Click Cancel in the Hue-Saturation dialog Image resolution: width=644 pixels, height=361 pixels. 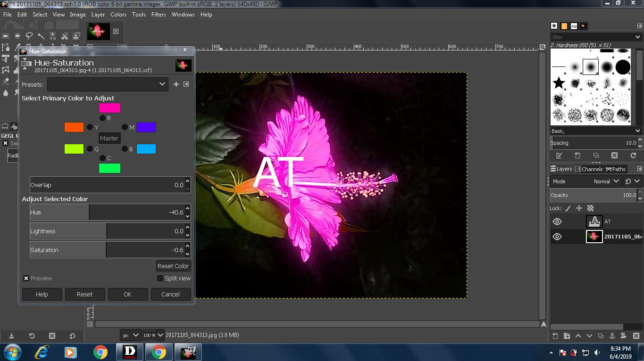click(x=170, y=294)
